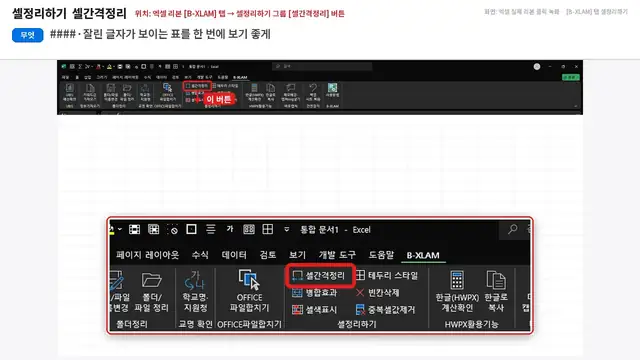The width and height of the screenshot is (640, 360).
Task: Open the 개발 도구 tab in enlarged ribbon
Action: click(x=337, y=255)
